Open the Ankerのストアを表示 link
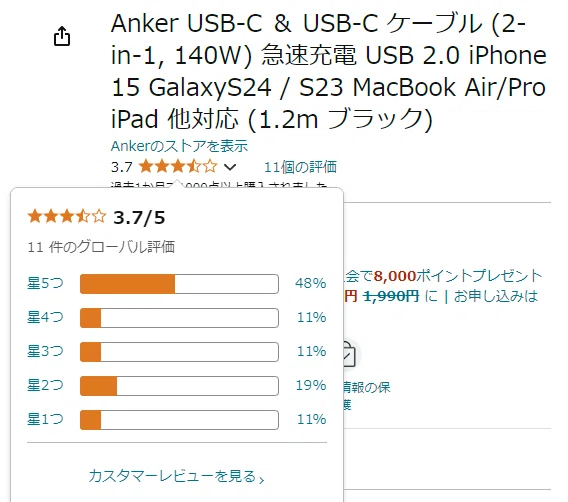 pyautogui.click(x=179, y=146)
